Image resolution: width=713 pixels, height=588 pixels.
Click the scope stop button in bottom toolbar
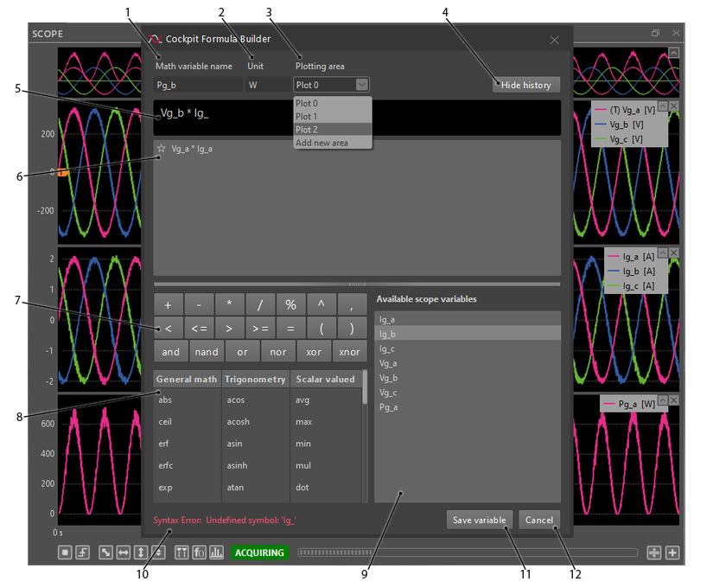coord(66,553)
